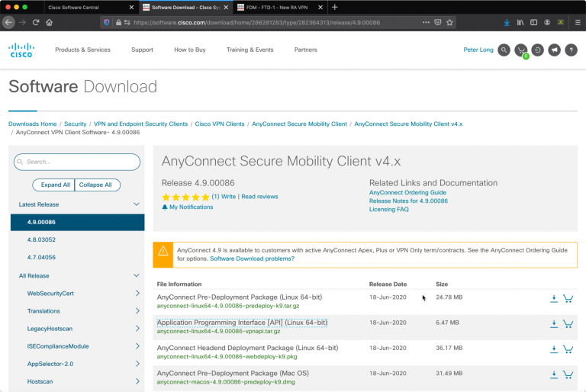Download the Headend Deployment Package Linux 64-bit
Viewport: 586px width, 392px height.
tap(554, 349)
